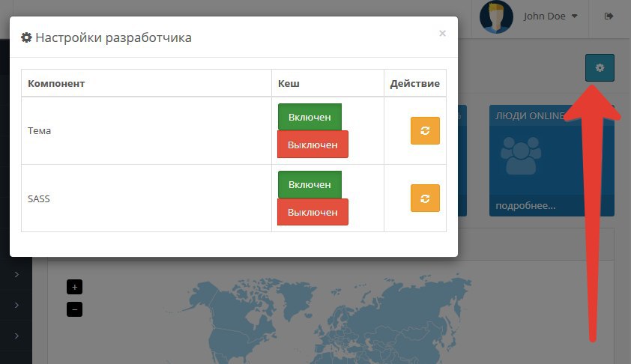
Task: Enable cache for Тема via Включен
Action: pos(310,117)
